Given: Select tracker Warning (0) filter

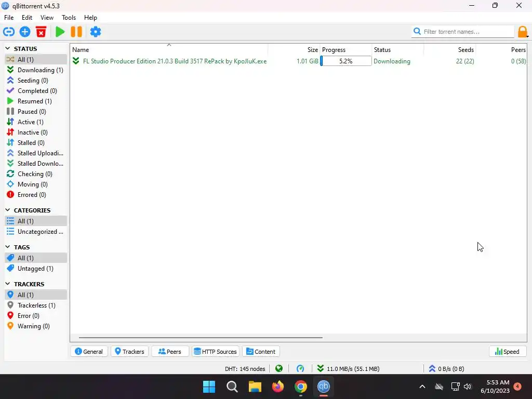Looking at the screenshot, I should pos(36,326).
